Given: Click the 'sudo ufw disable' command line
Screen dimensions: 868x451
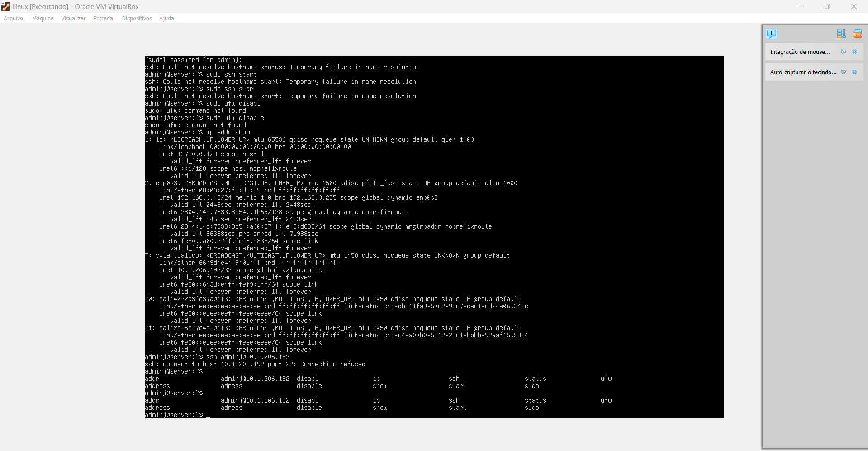Looking at the screenshot, I should tap(204, 118).
